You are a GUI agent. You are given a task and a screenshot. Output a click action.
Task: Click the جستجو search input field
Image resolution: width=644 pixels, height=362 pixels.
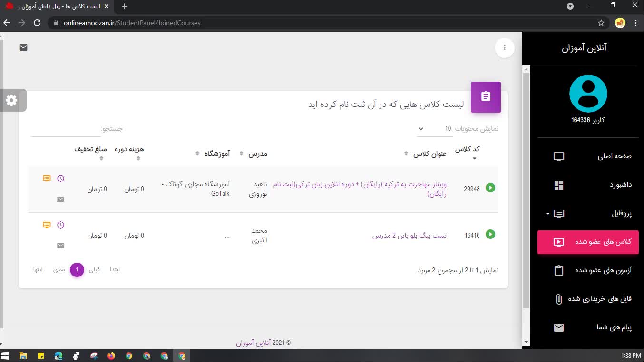click(66, 129)
